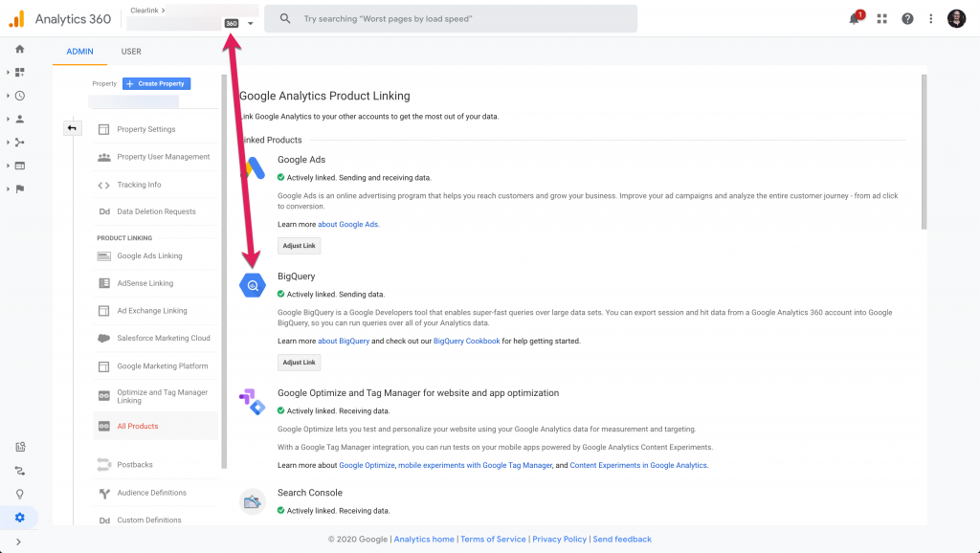Expand the Realtime section arrow

[x=8, y=96]
